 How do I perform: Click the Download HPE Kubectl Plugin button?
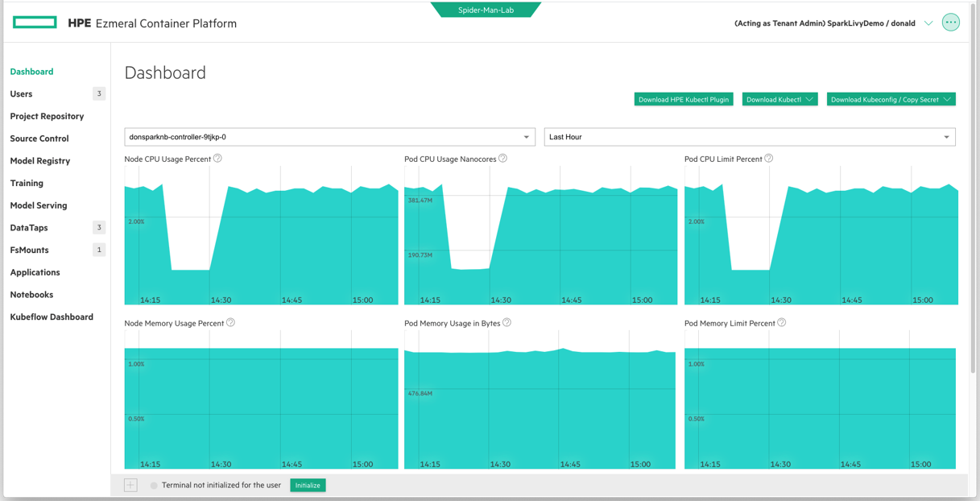[684, 99]
